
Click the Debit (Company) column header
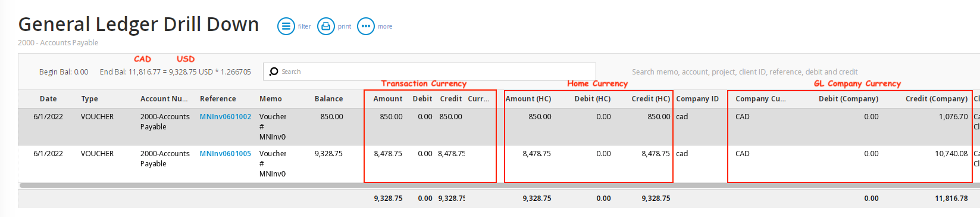(849, 99)
